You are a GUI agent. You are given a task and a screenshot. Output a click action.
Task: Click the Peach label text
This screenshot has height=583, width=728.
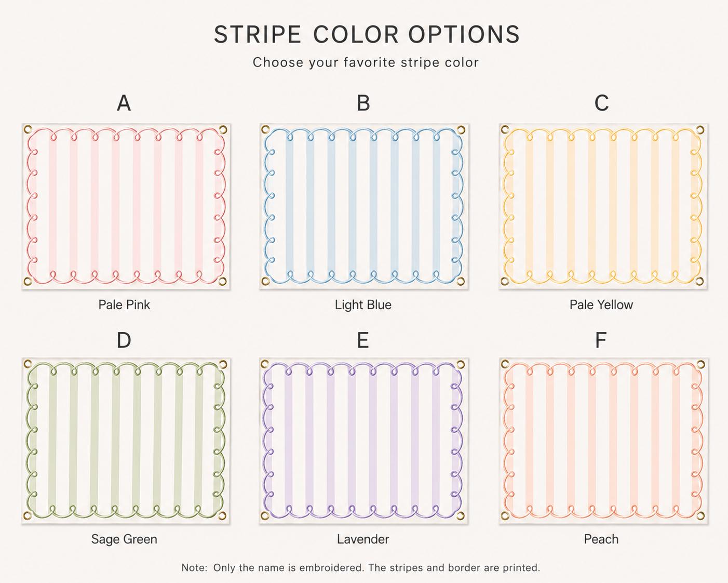coord(601,539)
